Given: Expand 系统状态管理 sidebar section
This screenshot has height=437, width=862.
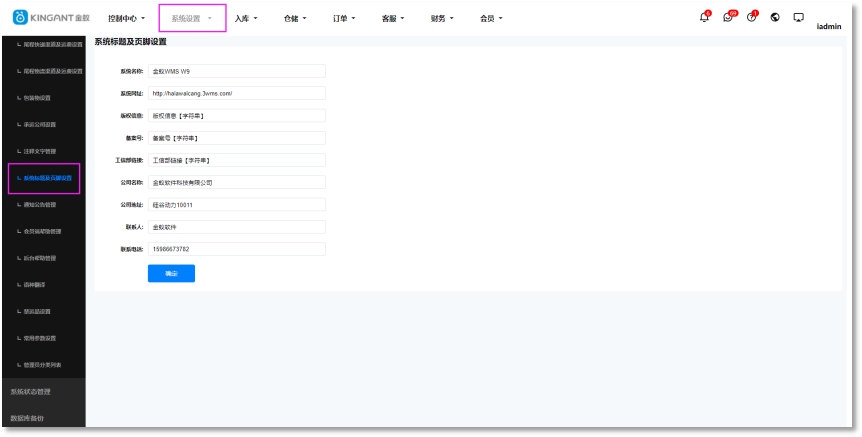Looking at the screenshot, I should click(x=30, y=391).
